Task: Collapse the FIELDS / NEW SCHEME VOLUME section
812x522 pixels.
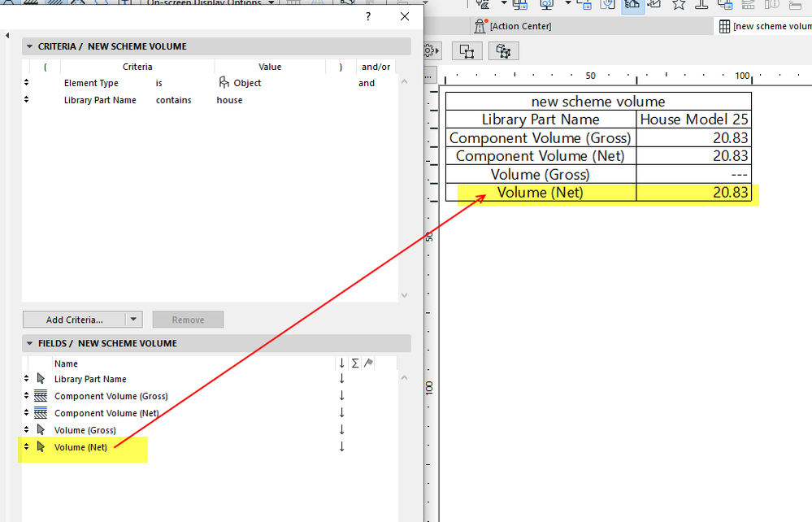Action: coord(29,343)
